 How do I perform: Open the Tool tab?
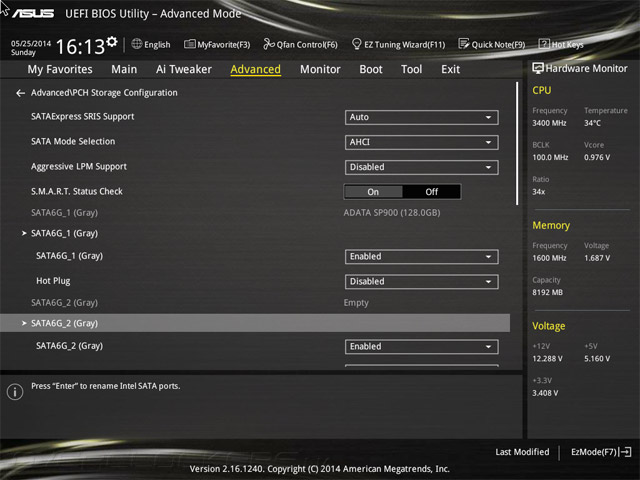(411, 69)
